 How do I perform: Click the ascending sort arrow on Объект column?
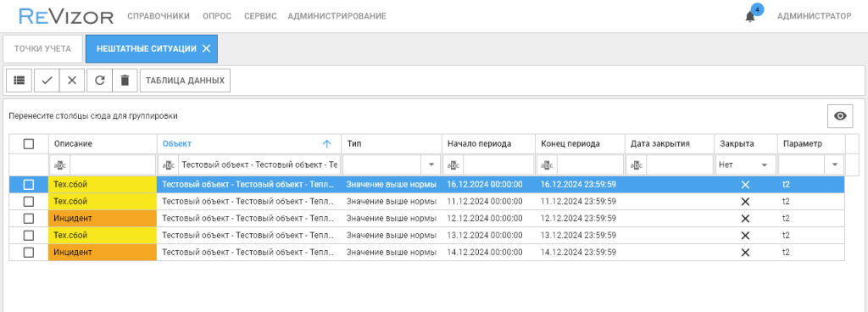pyautogui.click(x=326, y=144)
